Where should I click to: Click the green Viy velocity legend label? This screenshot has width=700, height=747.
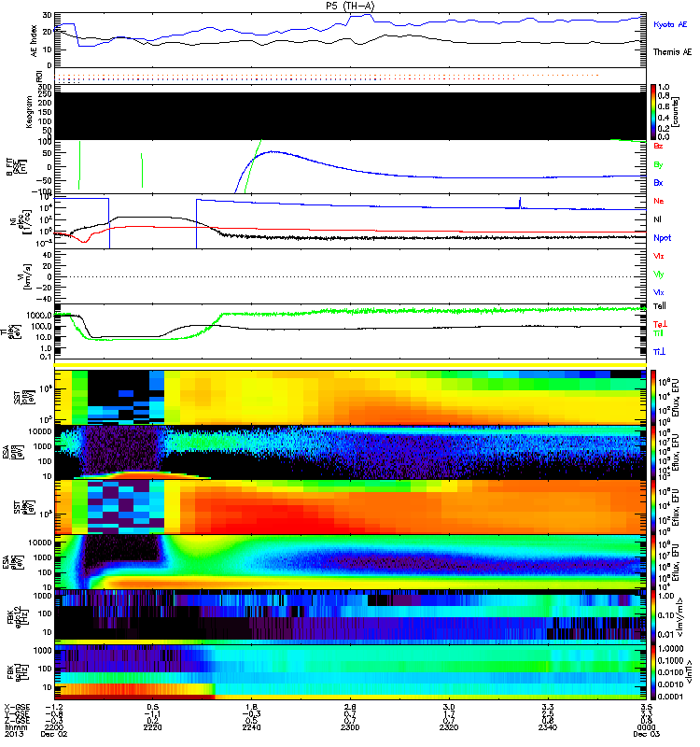point(659,275)
